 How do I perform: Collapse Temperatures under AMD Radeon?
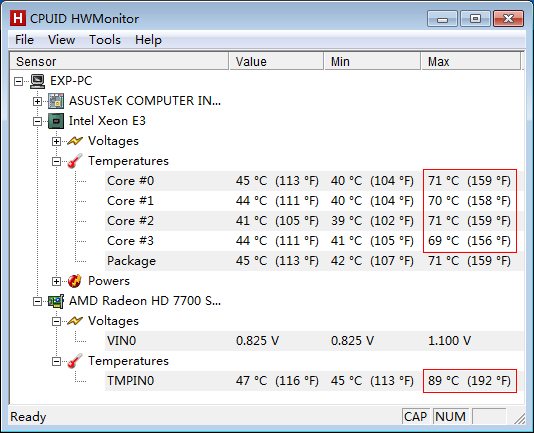click(57, 361)
